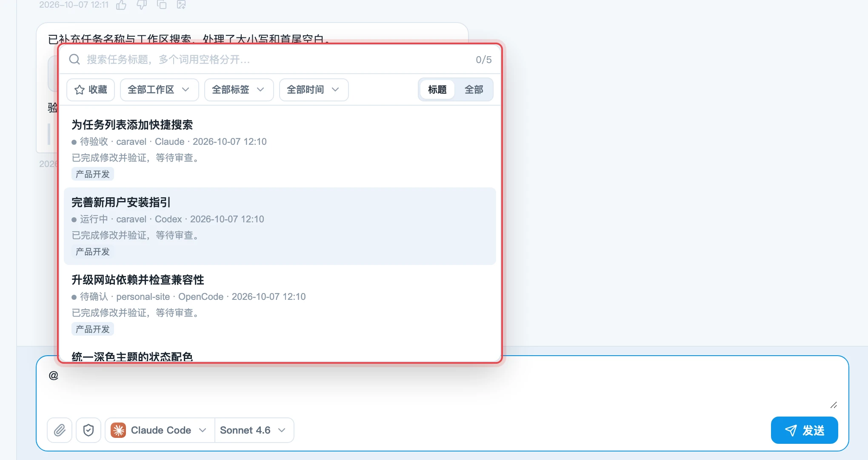
Task: Open the 全部时间 time filter dropdown
Action: pos(314,89)
